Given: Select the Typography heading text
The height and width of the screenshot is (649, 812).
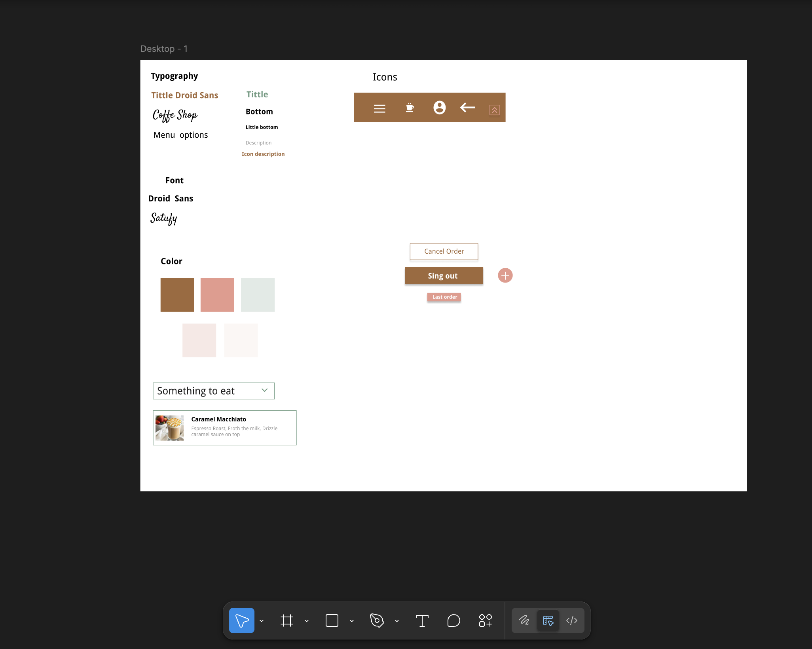Looking at the screenshot, I should pos(174,76).
